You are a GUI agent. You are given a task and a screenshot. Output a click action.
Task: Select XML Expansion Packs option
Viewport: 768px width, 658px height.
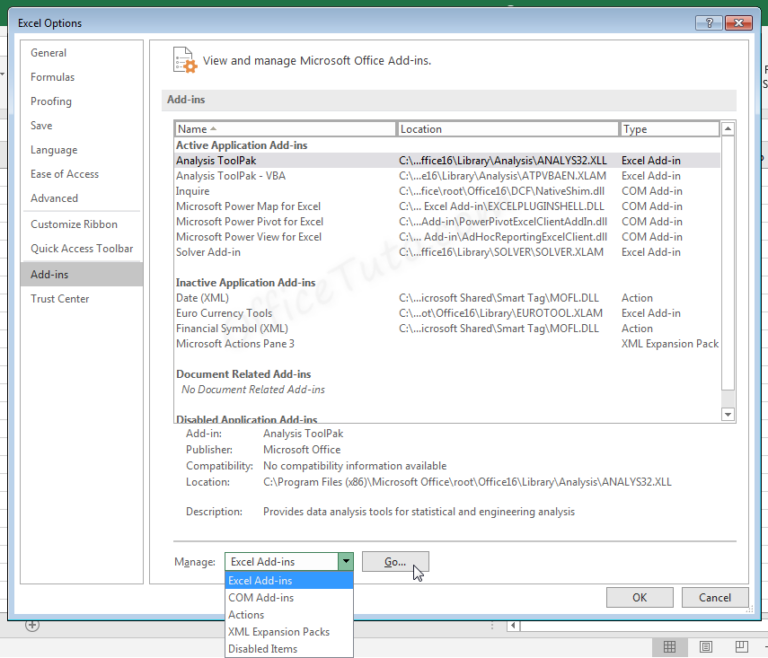point(279,632)
